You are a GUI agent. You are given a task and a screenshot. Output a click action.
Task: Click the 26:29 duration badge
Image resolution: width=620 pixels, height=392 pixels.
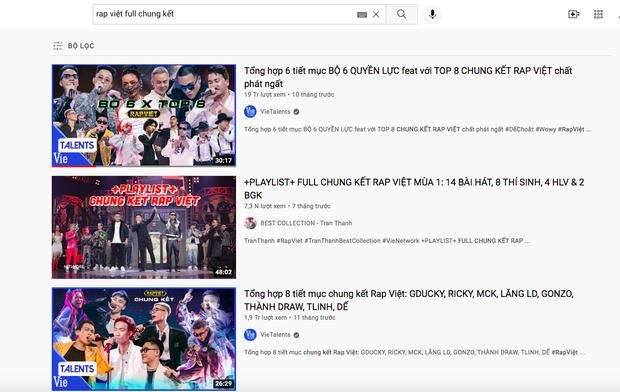tap(223, 384)
